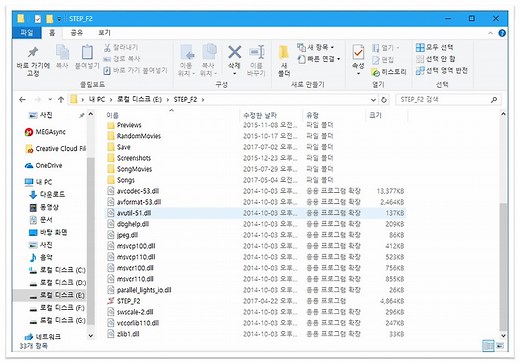Viewport: 520px width, 363px height.
Task: Switch to Details view in status bar
Action: click(x=488, y=346)
